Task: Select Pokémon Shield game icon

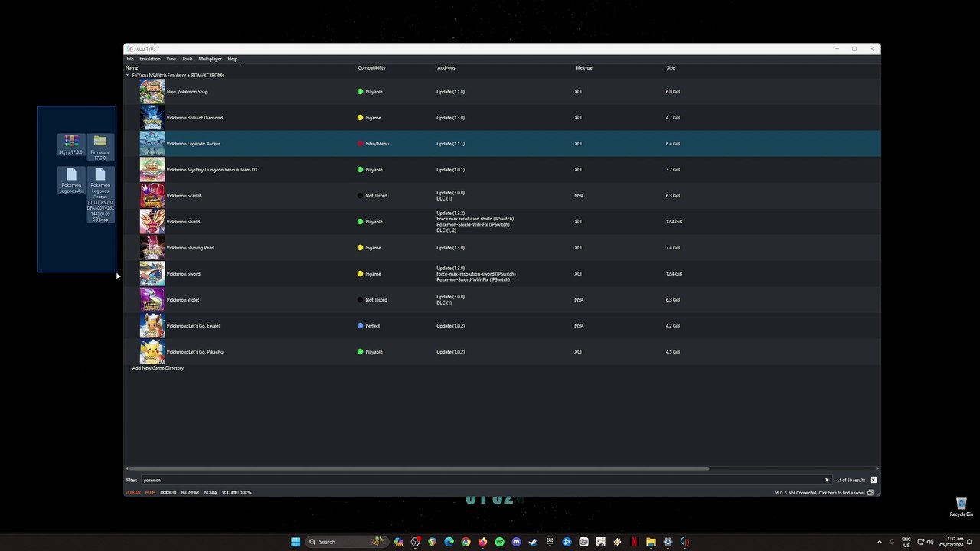Action: 152,222
